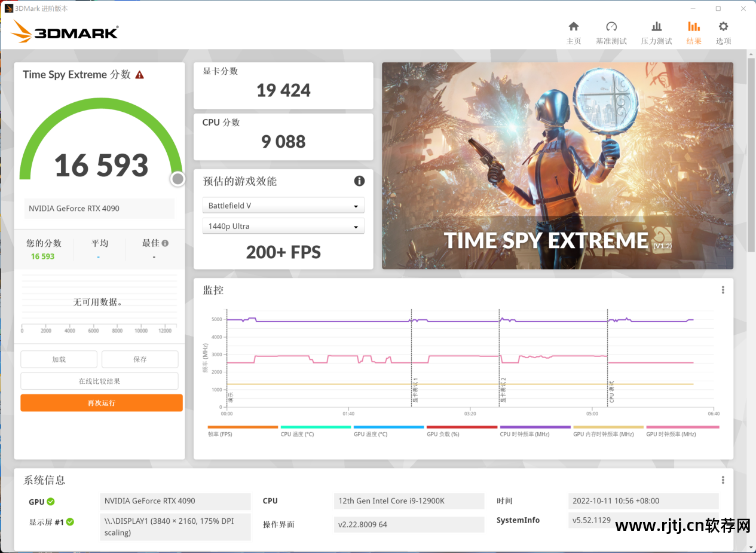
Task: Click the red warning triangle next to score
Action: pos(139,75)
